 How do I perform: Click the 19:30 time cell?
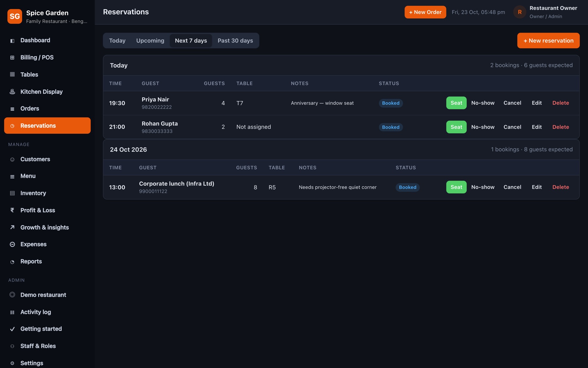pos(117,103)
